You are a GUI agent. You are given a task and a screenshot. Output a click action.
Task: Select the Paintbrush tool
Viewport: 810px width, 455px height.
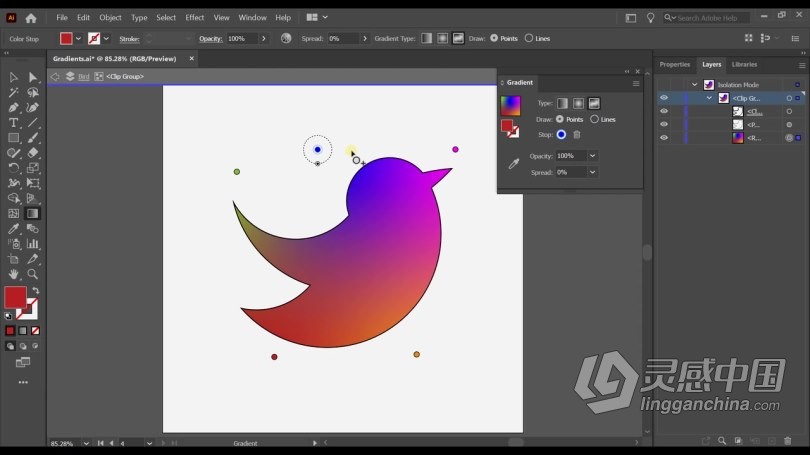[33, 138]
